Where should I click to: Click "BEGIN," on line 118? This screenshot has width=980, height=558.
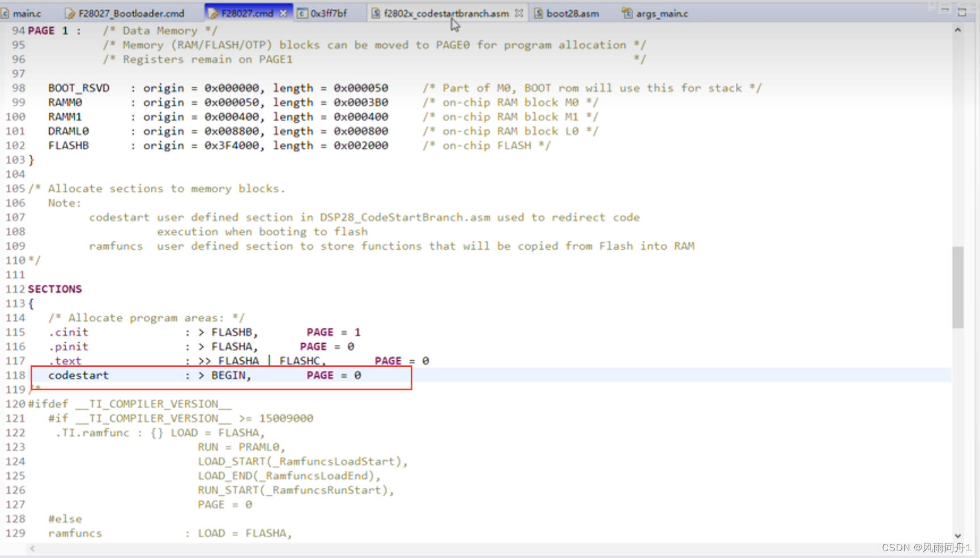click(231, 375)
